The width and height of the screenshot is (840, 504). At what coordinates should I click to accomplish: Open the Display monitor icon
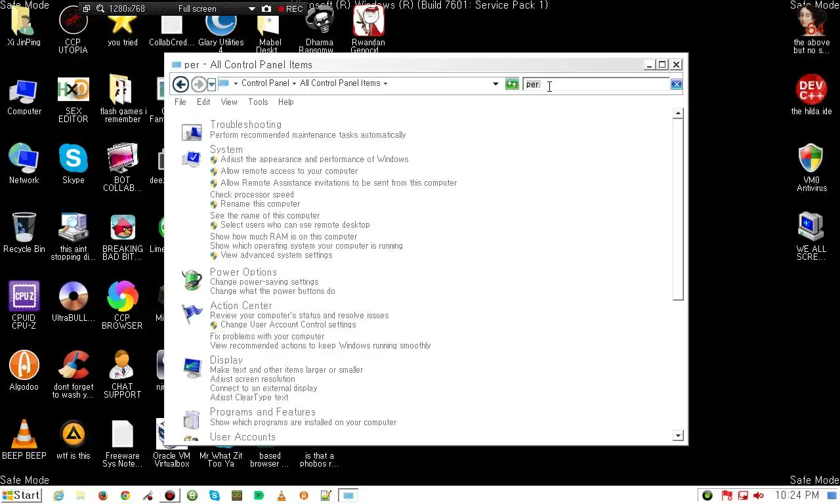click(x=192, y=368)
